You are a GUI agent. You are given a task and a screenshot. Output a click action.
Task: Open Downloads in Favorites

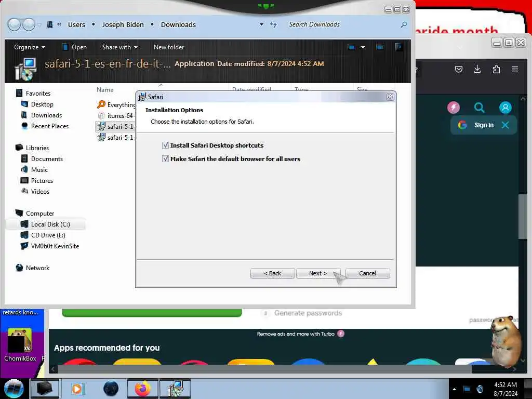tap(42, 115)
